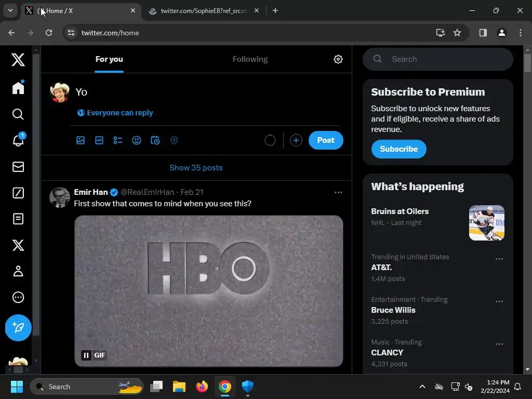Change the Everyone can reply setting

tap(115, 113)
